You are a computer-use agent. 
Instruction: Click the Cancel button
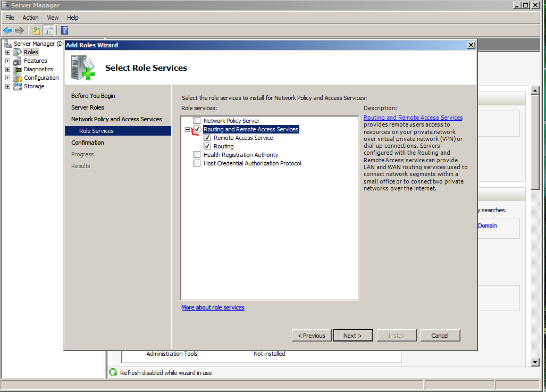(x=440, y=336)
